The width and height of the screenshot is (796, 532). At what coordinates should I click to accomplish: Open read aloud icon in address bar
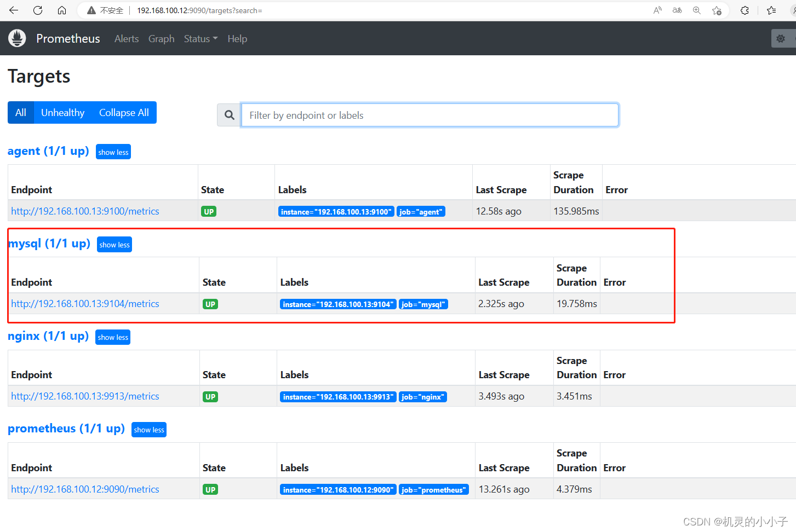click(x=657, y=10)
